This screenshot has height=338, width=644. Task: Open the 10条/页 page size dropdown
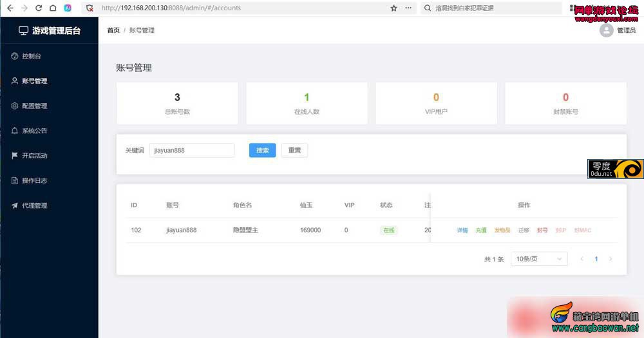[539, 259]
